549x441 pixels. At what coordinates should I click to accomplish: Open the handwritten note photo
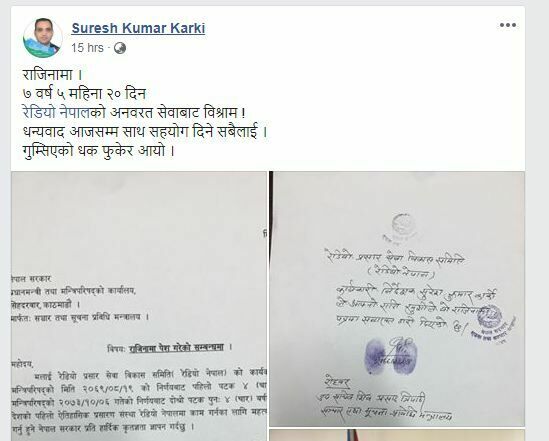click(x=397, y=299)
